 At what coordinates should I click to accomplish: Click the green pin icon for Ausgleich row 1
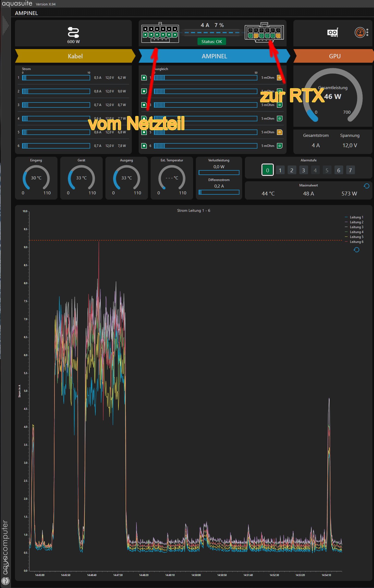pyautogui.click(x=144, y=78)
